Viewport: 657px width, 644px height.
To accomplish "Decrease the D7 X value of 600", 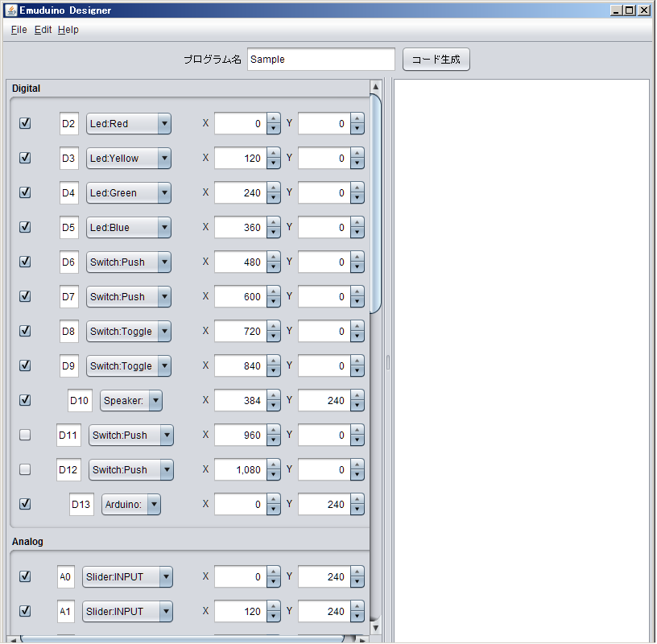I will click(x=274, y=302).
